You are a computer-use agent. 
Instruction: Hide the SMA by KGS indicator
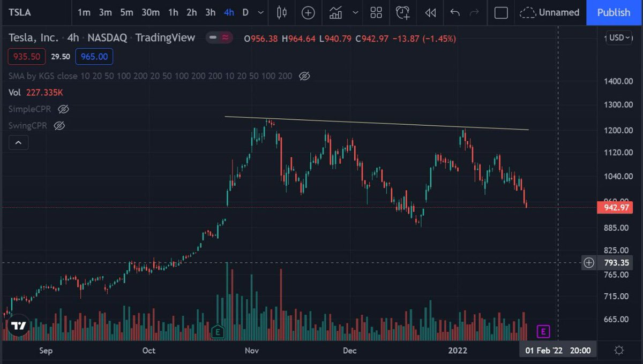(x=304, y=76)
